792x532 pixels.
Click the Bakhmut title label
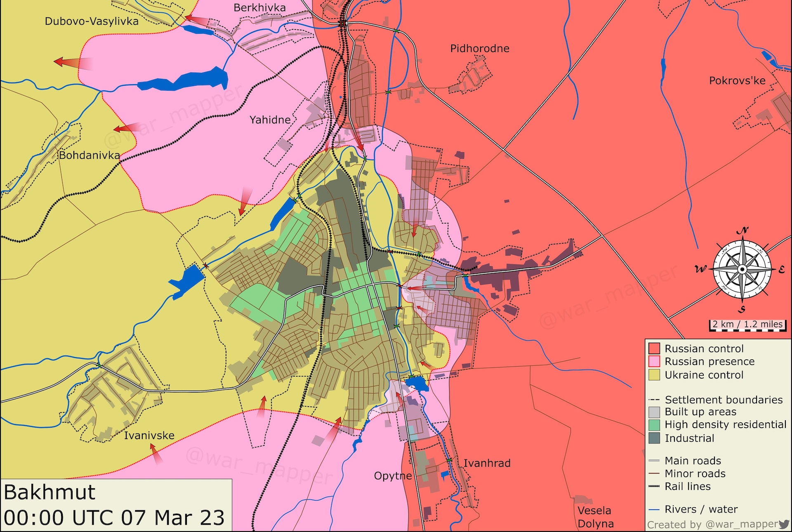[x=49, y=492]
